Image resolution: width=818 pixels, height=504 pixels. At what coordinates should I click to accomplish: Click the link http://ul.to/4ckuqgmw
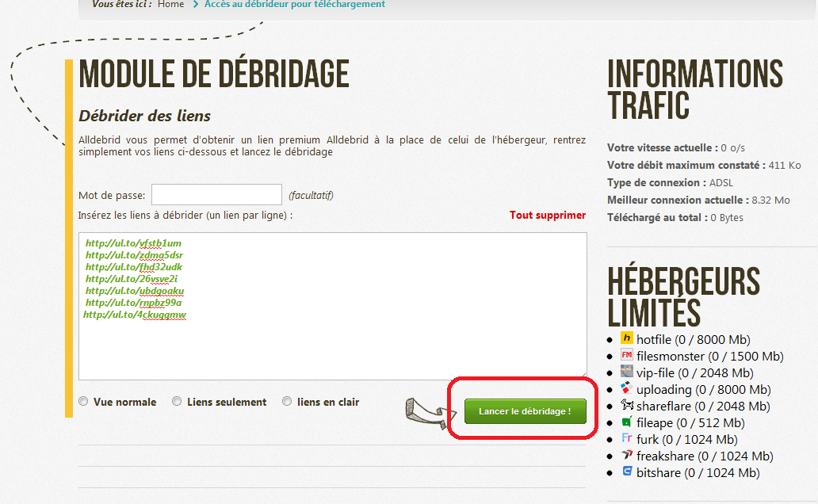pos(135,315)
